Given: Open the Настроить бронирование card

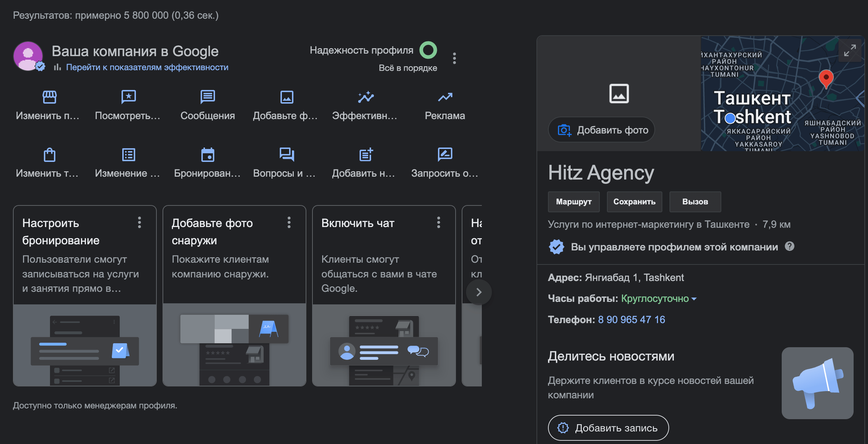Looking at the screenshot, I should (85, 296).
